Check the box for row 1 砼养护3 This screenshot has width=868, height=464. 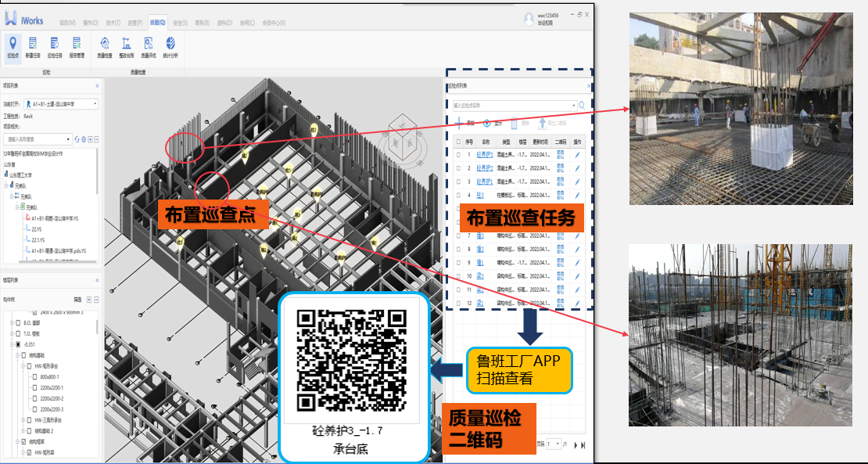click(x=458, y=155)
